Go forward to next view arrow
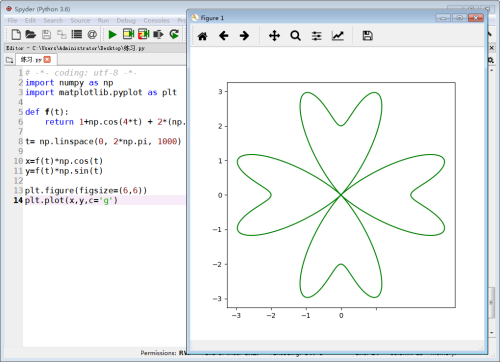The width and height of the screenshot is (500, 362). point(244,36)
